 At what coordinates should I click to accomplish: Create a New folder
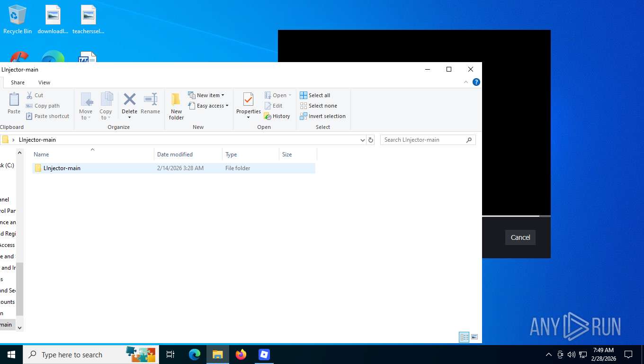point(176,106)
